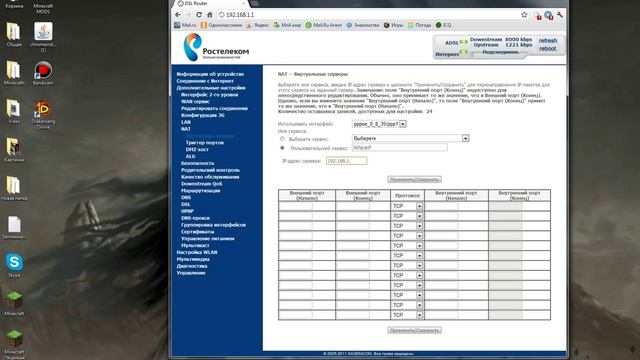Screen dimensions: 640x360
Task: Open the Mail.Ru Агент bookmark
Action: (x=323, y=25)
